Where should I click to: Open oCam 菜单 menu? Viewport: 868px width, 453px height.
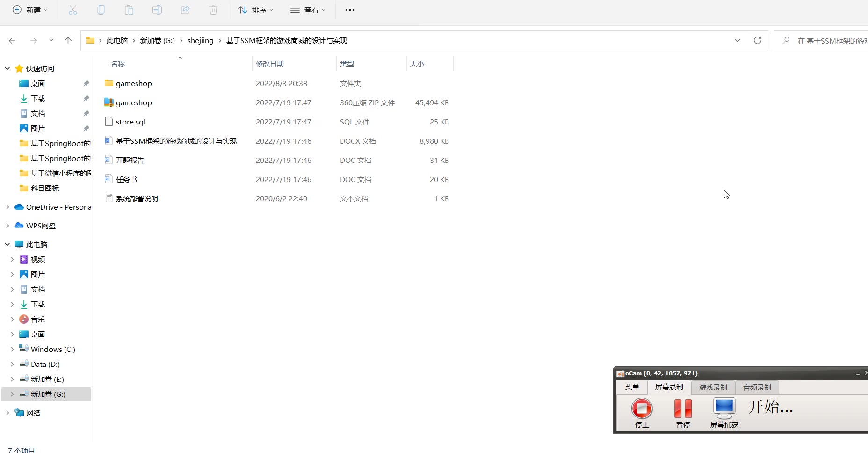[632, 387]
